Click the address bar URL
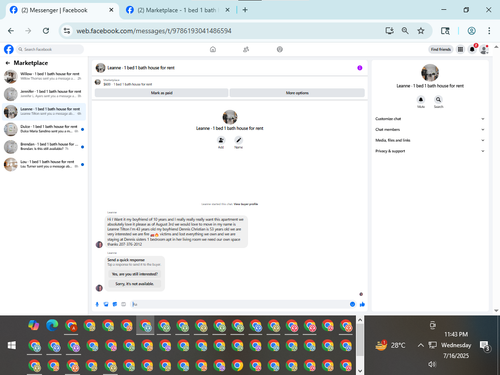 (154, 31)
